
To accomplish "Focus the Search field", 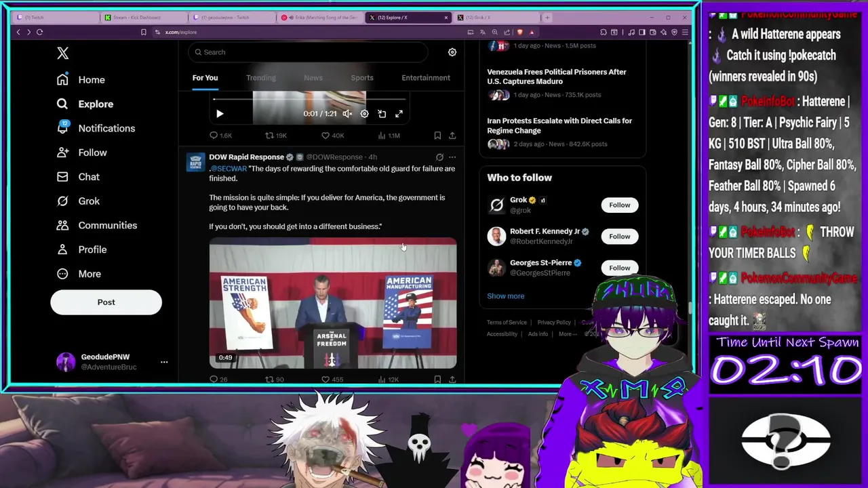I will (x=309, y=52).
